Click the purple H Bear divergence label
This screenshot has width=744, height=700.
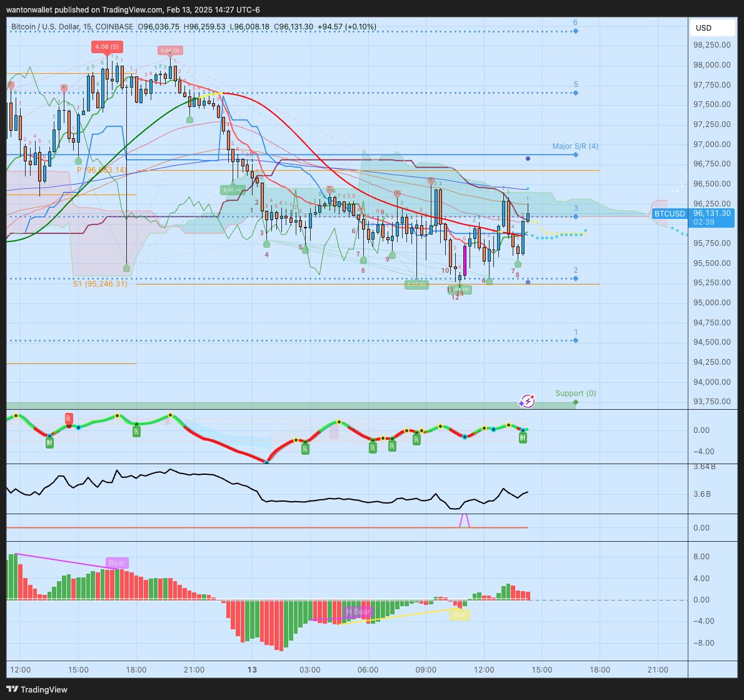coord(358,612)
